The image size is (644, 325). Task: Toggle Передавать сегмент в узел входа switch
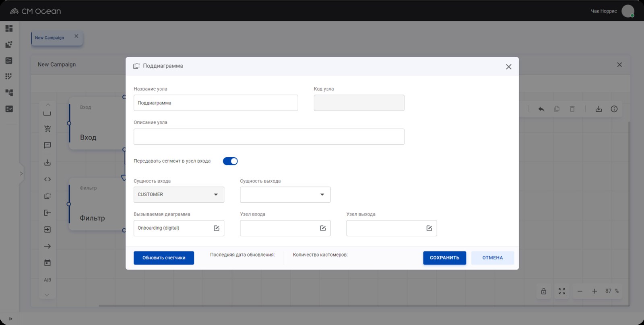click(x=230, y=161)
